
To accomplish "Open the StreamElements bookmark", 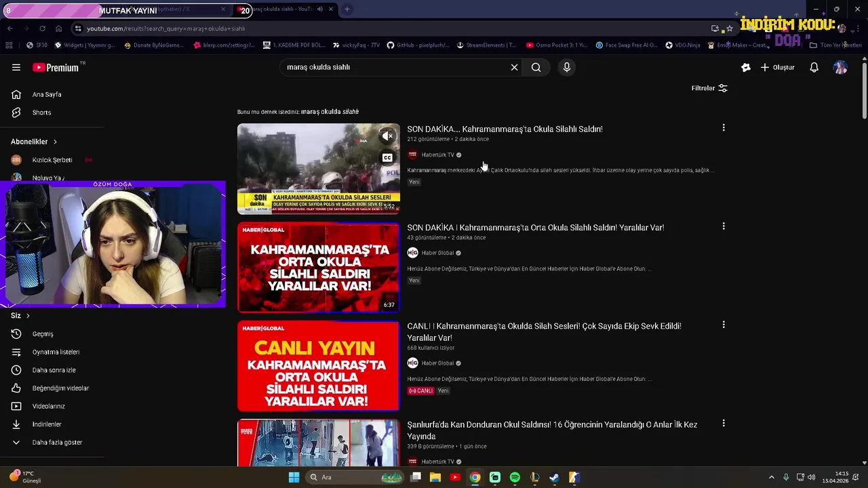I will tap(486, 45).
